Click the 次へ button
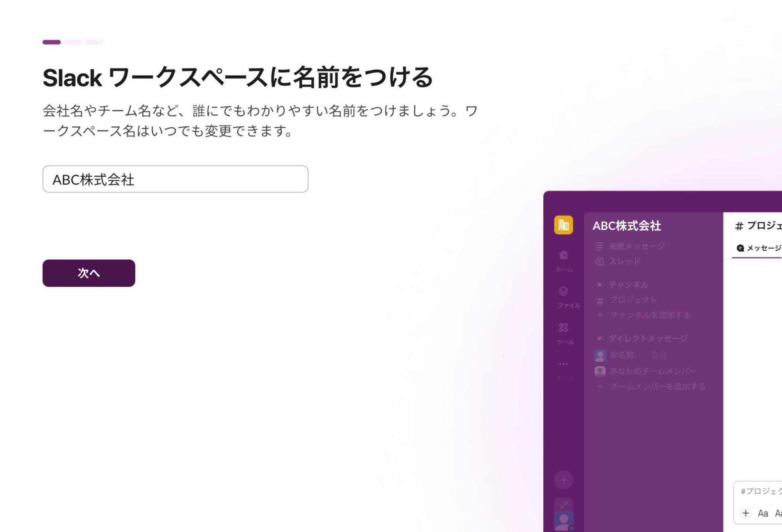Image resolution: width=782 pixels, height=532 pixels. click(x=89, y=273)
